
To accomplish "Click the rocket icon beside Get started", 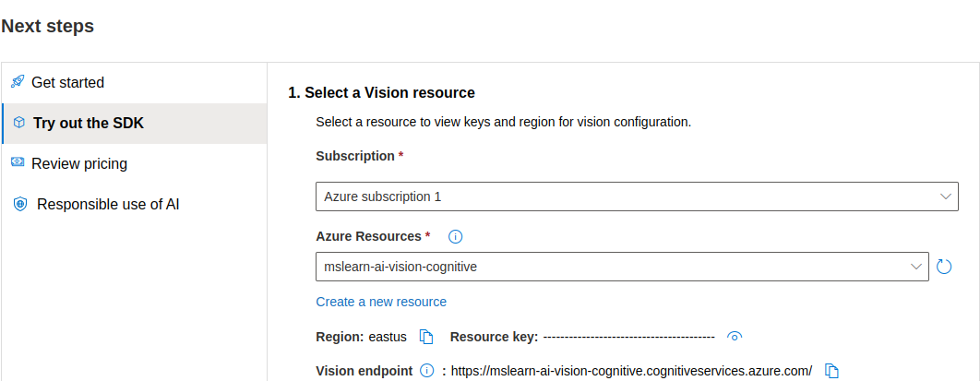I will (18, 82).
